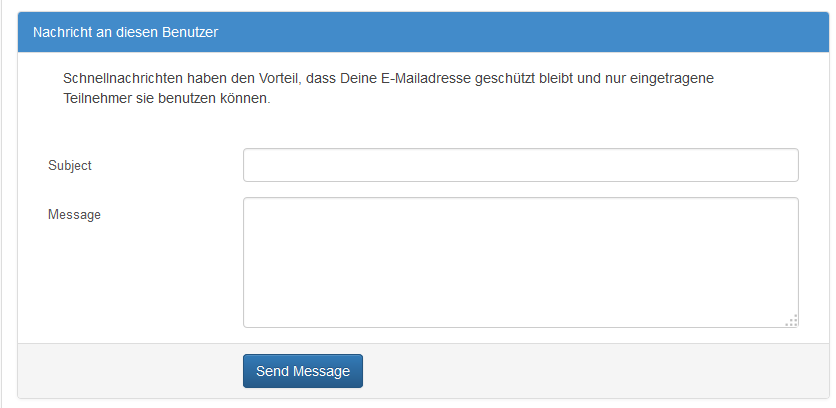Click the Subject field label
The width and height of the screenshot is (836, 408).
(70, 165)
